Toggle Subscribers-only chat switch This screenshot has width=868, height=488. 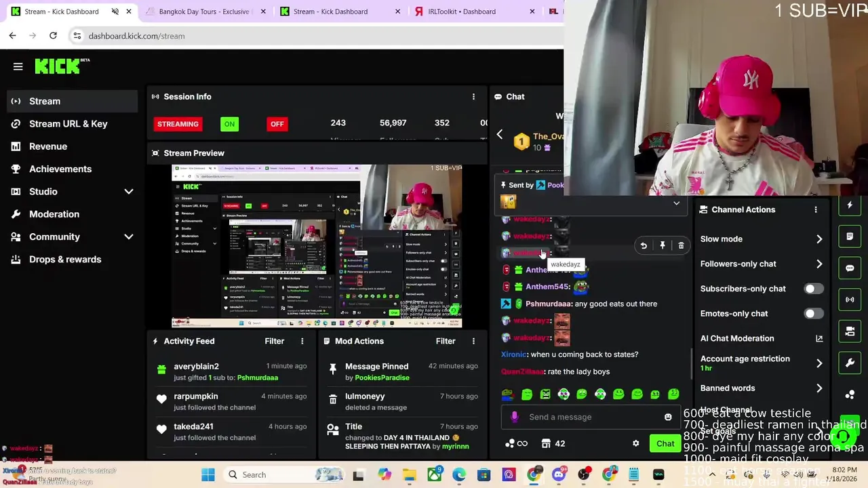814,289
